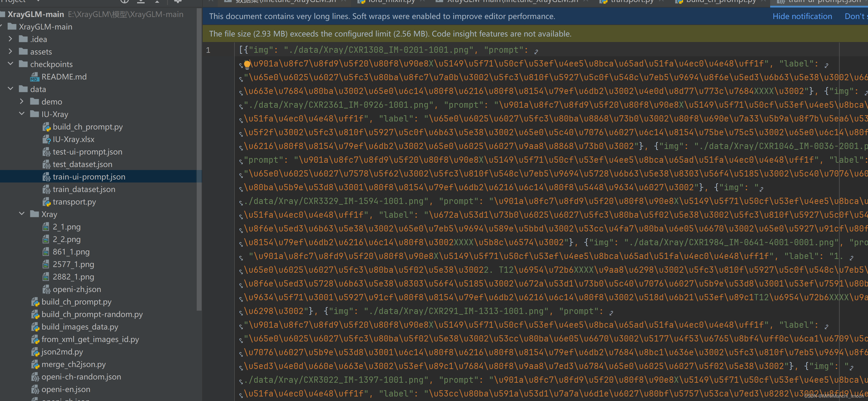Image resolution: width=868 pixels, height=401 pixels.
Task: Click the Hide notification link
Action: (802, 16)
